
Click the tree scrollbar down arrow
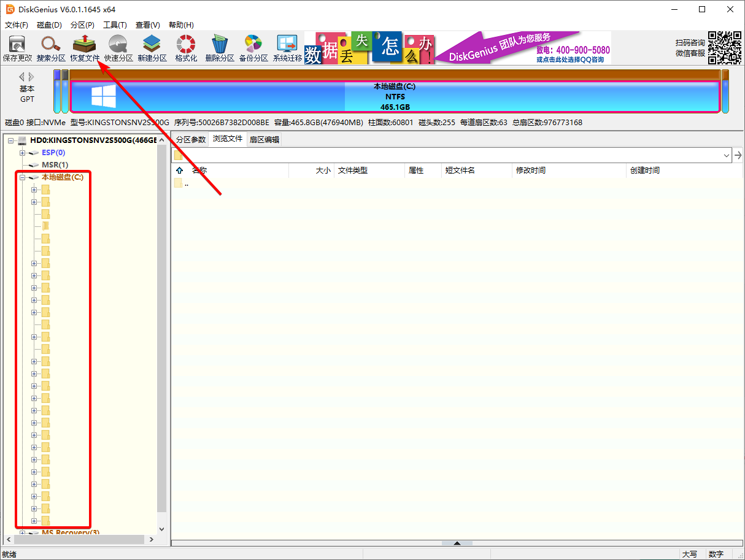pyautogui.click(x=162, y=529)
